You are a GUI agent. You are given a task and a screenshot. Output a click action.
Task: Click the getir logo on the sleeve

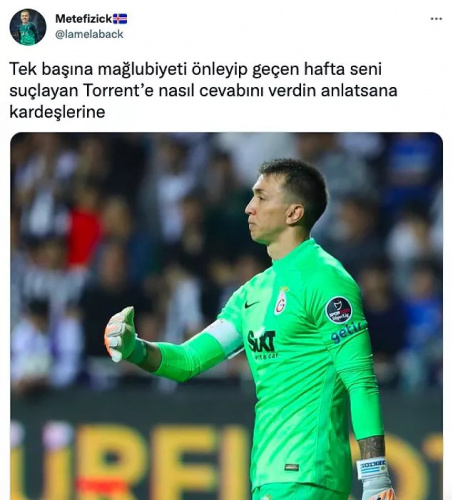pos(346,332)
